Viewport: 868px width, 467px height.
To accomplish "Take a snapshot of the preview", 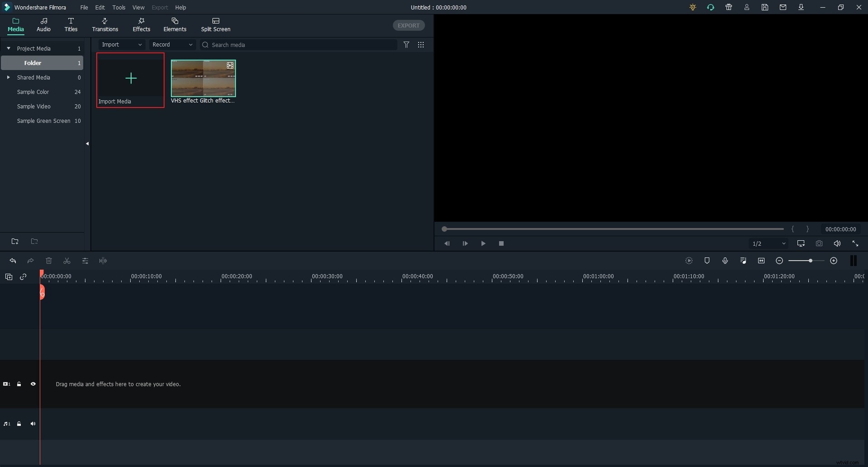I will pos(819,243).
